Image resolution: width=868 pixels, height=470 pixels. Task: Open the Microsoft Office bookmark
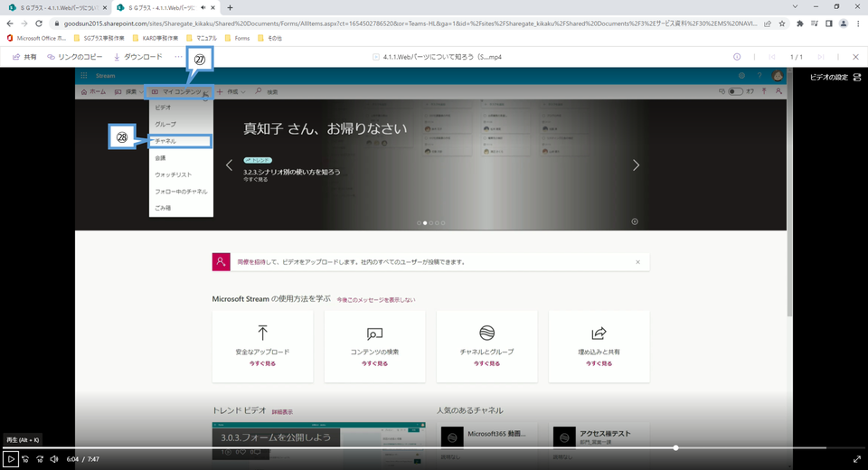(x=36, y=38)
